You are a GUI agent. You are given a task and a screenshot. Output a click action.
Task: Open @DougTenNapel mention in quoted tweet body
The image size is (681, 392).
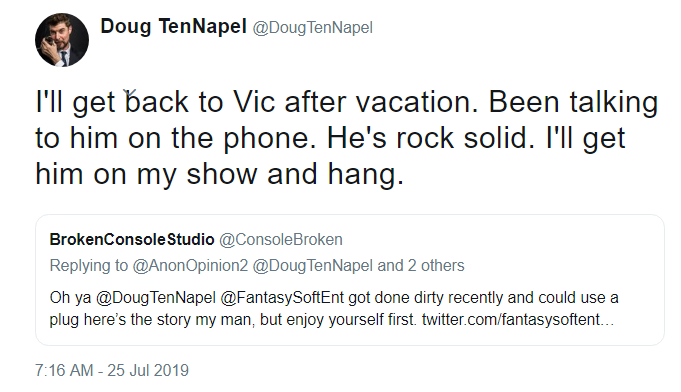[155, 298]
